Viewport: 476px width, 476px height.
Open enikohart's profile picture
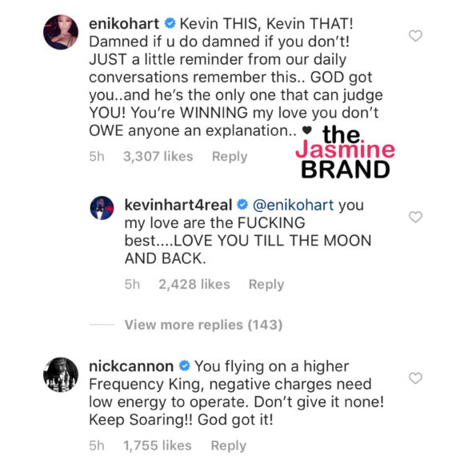click(61, 32)
